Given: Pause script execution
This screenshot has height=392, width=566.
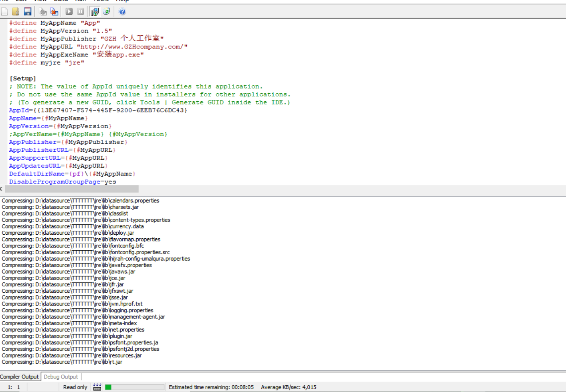Looking at the screenshot, I should (x=80, y=12).
